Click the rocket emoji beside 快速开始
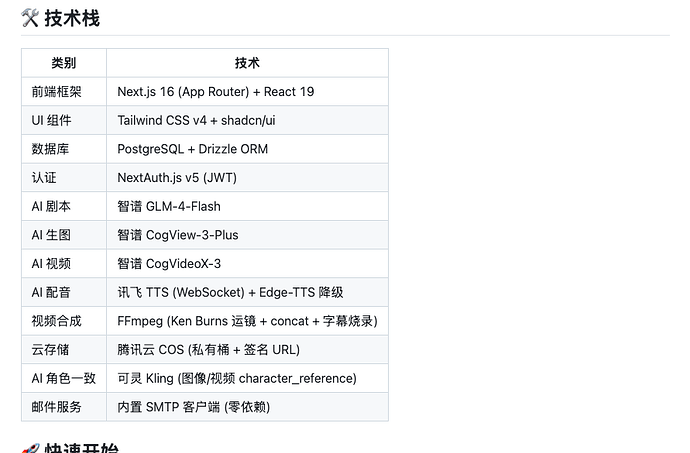This screenshot has width=690, height=453. 30,448
